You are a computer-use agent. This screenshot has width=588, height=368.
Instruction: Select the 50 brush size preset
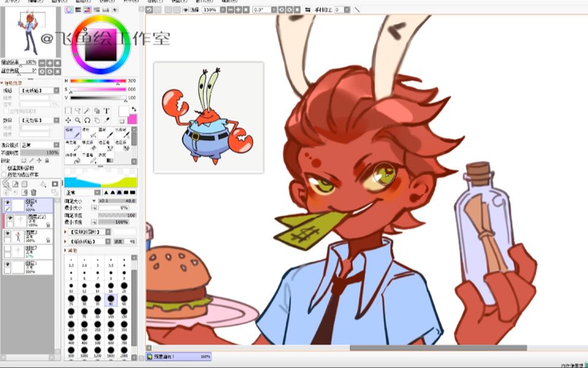point(124,300)
